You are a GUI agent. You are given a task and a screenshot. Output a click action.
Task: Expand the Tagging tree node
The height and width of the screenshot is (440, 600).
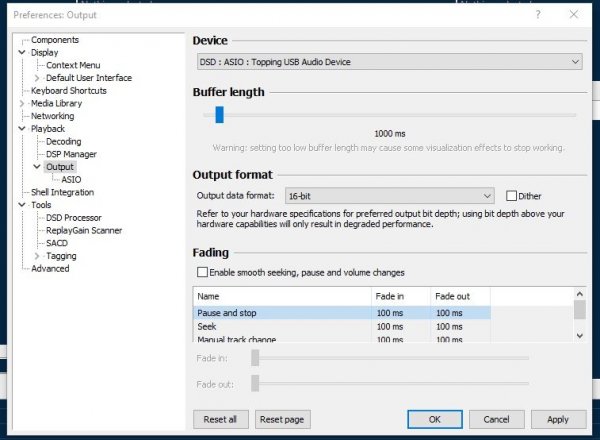38,256
